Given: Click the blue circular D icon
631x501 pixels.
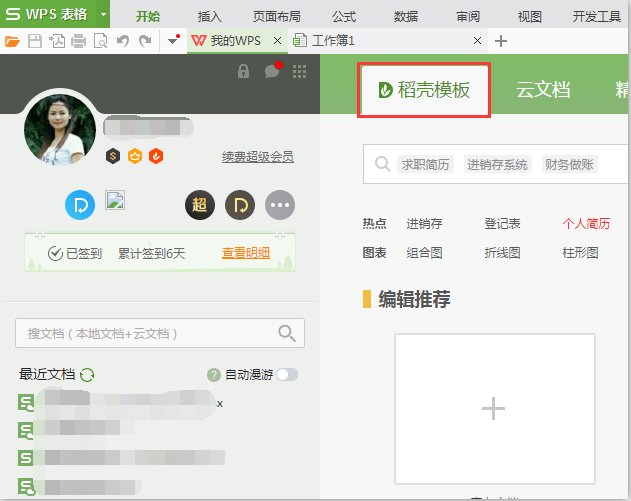Looking at the screenshot, I should click(80, 205).
